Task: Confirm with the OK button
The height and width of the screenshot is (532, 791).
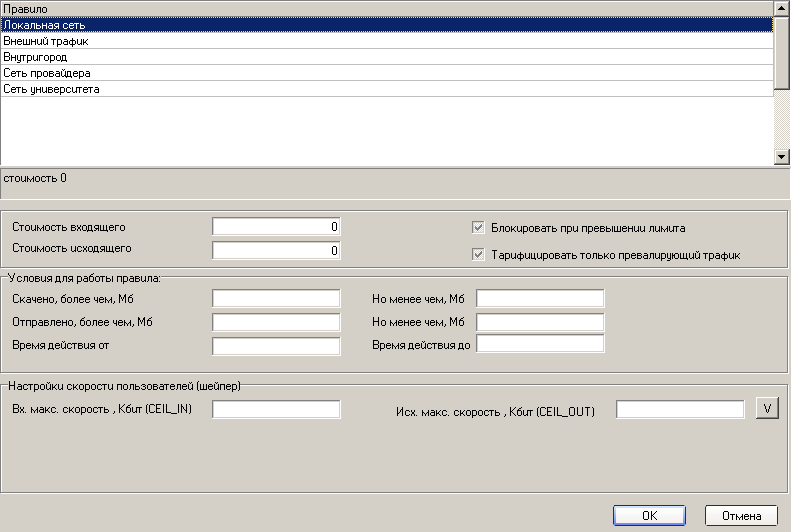Action: tap(649, 516)
